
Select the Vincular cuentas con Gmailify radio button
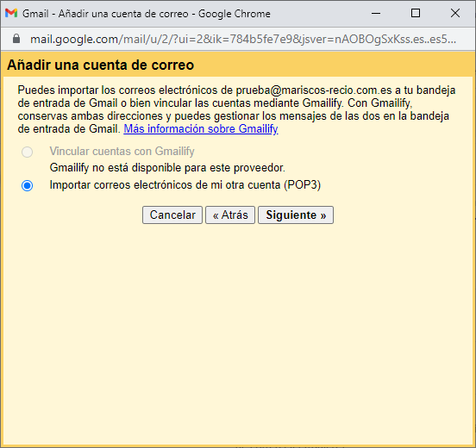tap(28, 152)
